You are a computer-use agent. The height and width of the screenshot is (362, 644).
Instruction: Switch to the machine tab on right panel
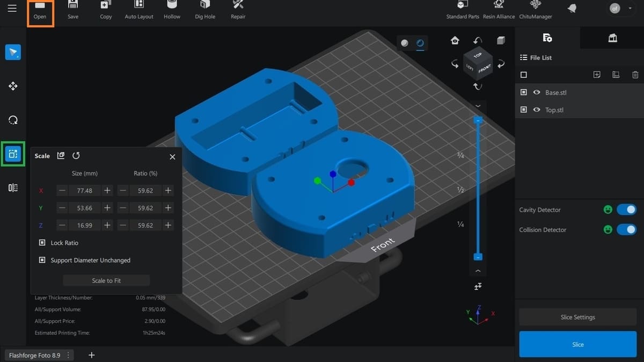612,38
